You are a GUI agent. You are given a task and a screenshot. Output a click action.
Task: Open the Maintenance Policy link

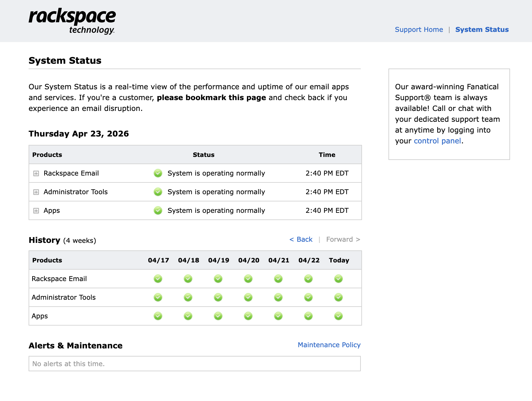pyautogui.click(x=329, y=345)
